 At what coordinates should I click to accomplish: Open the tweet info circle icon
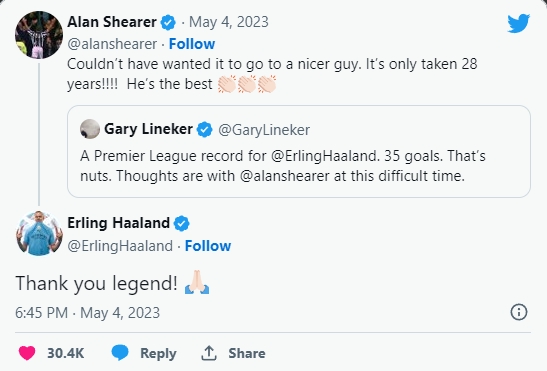pos(519,312)
